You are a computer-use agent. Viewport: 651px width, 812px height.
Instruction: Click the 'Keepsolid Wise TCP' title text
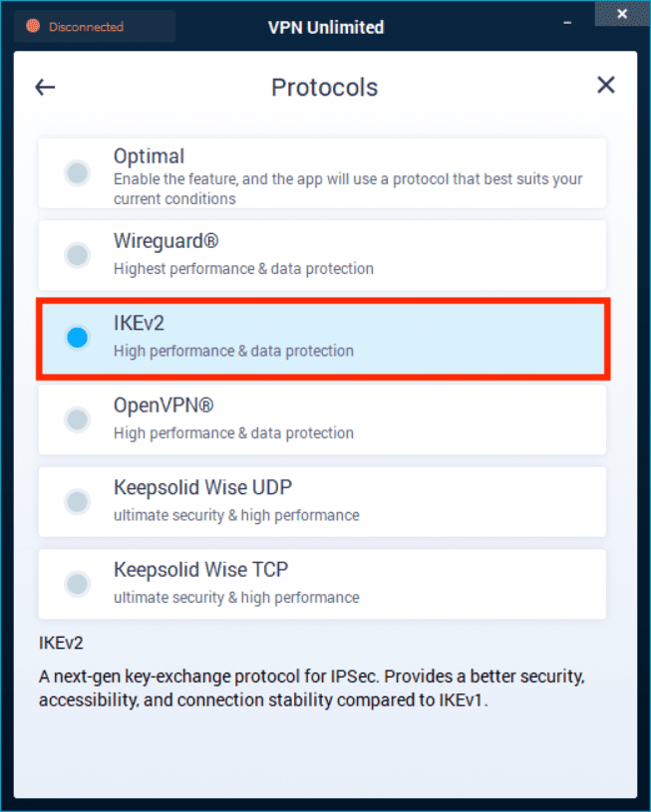coord(201,570)
